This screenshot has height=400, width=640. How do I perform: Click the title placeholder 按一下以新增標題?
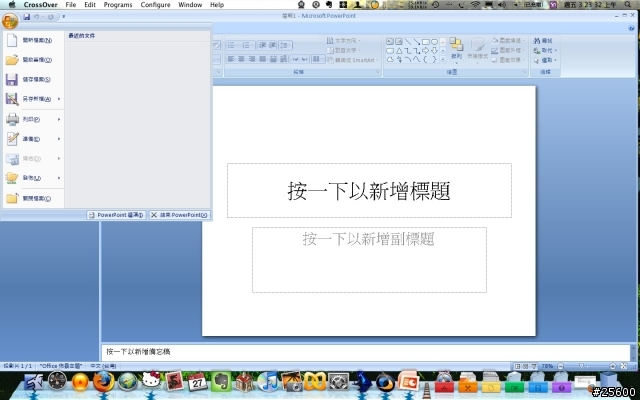click(369, 191)
